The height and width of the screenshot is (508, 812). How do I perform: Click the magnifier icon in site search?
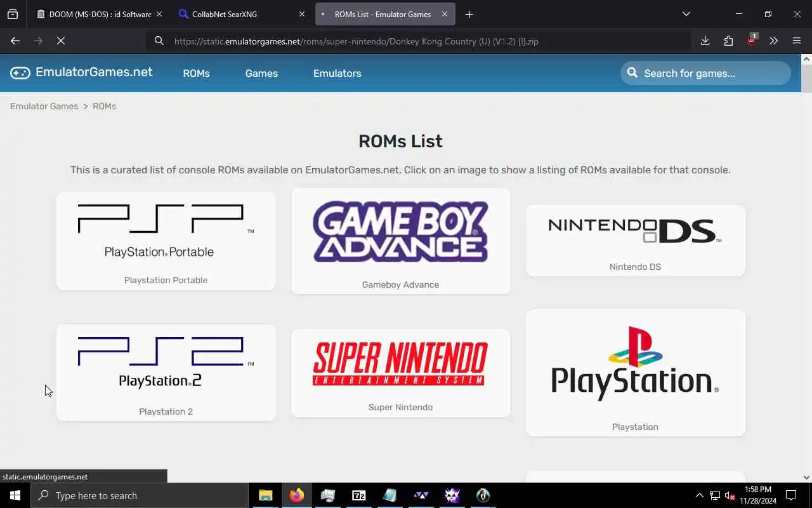[632, 72]
